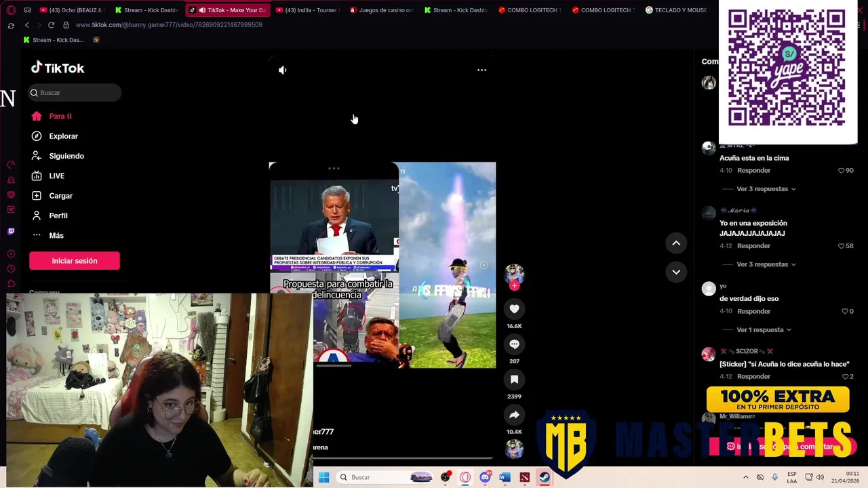Like the comment with 58 likes
868x488 pixels.
(x=841, y=246)
